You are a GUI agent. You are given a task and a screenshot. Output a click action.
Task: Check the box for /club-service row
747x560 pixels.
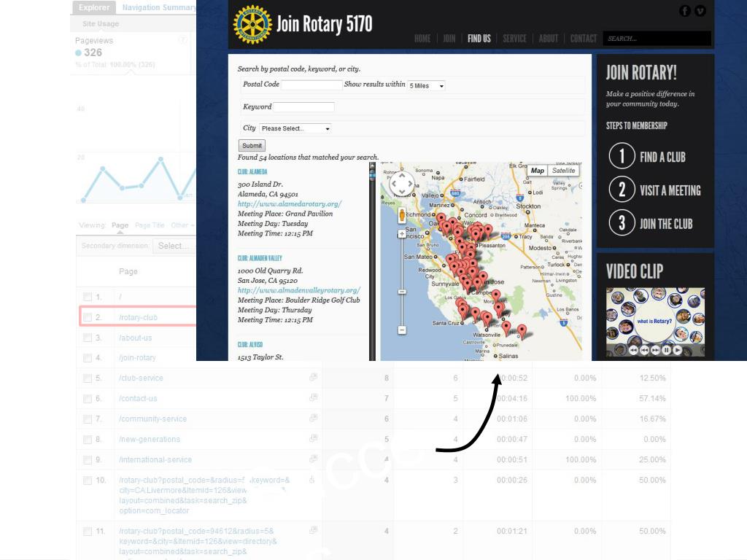pos(88,378)
